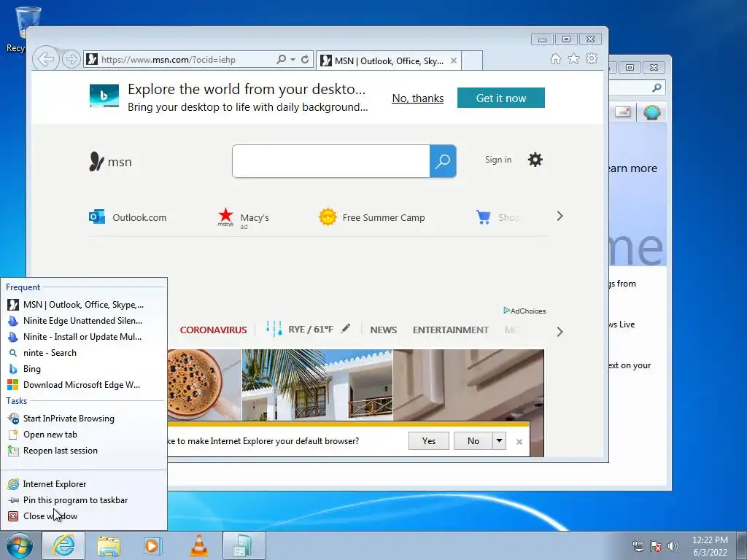Click the Outlook.com icon

97,217
